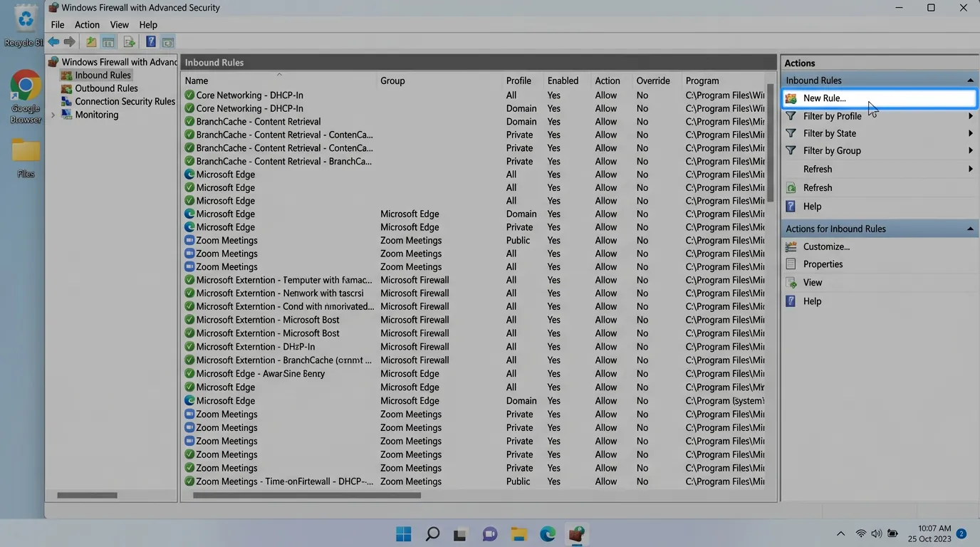Image resolution: width=980 pixels, height=547 pixels.
Task: Select Microsoft Externtion - Nenwork with tascrsi rule
Action: (x=474, y=293)
